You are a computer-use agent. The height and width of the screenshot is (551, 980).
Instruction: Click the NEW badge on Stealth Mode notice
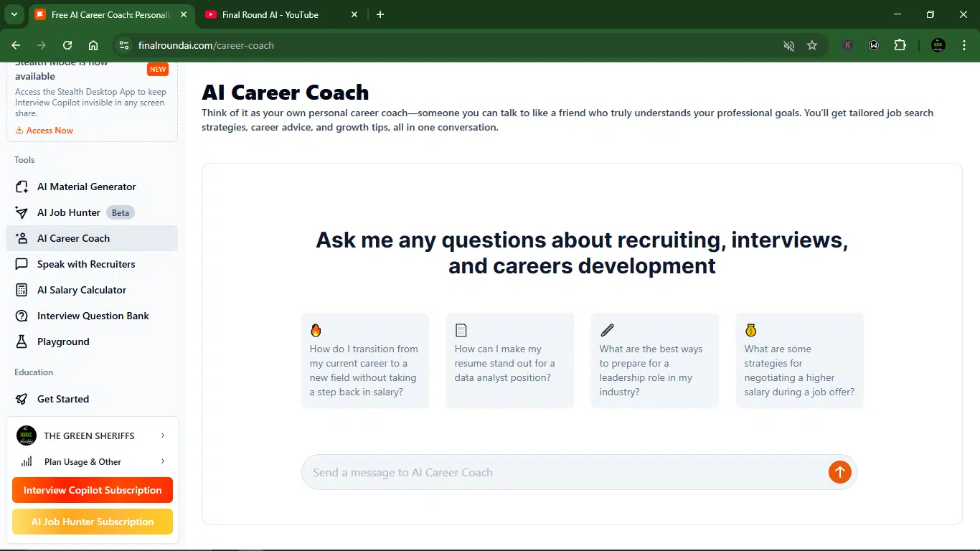point(158,70)
